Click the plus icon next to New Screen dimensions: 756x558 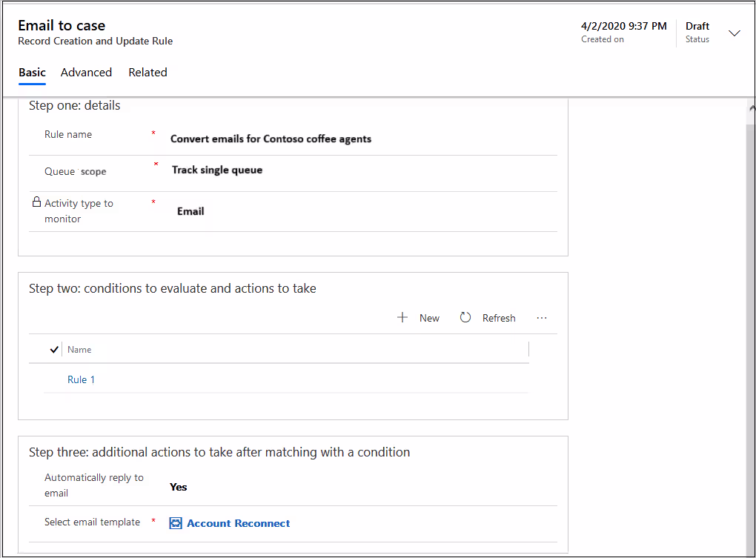point(402,318)
